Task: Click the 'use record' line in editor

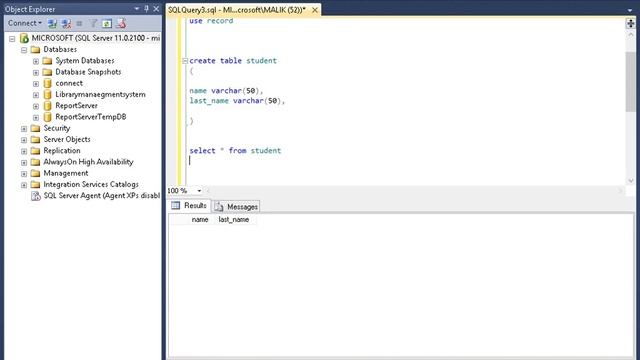Action: click(211, 20)
